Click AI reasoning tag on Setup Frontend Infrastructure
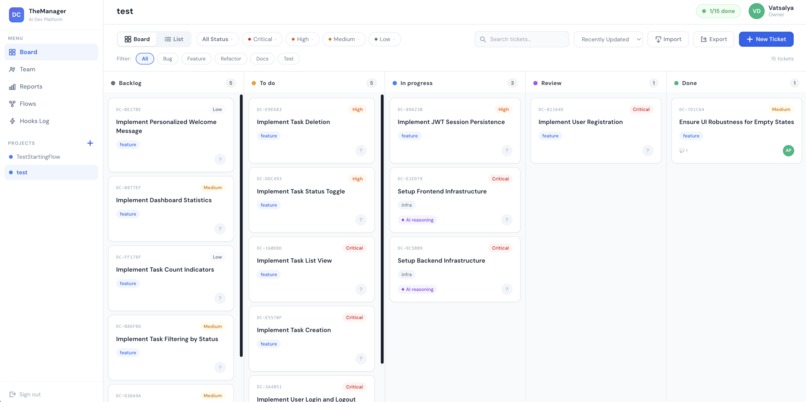This screenshot has height=402, width=806. click(x=418, y=220)
